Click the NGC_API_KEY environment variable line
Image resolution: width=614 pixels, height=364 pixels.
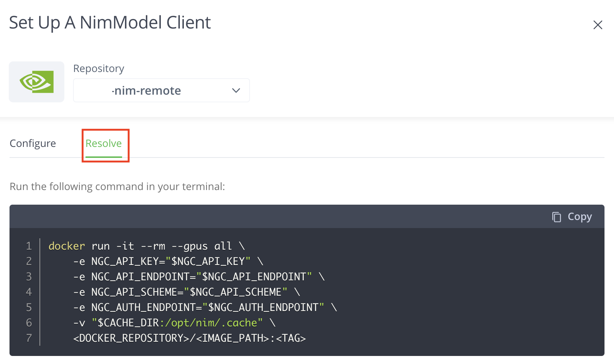(168, 261)
